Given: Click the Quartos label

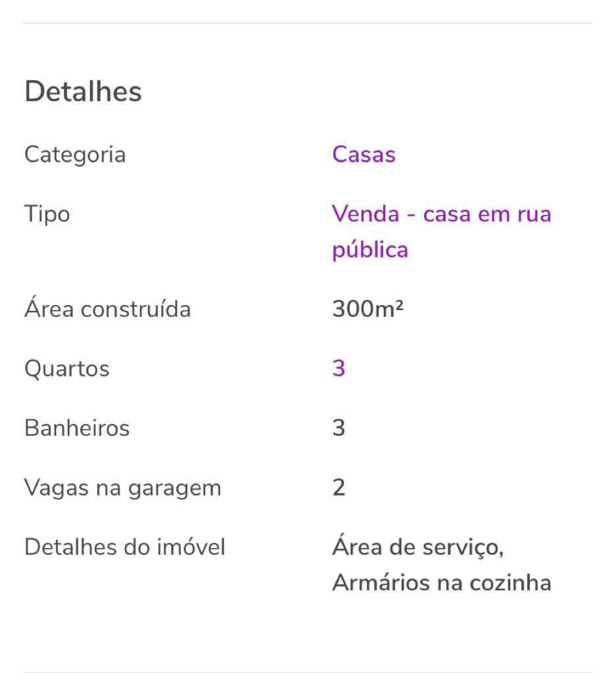Looking at the screenshot, I should click(67, 369).
